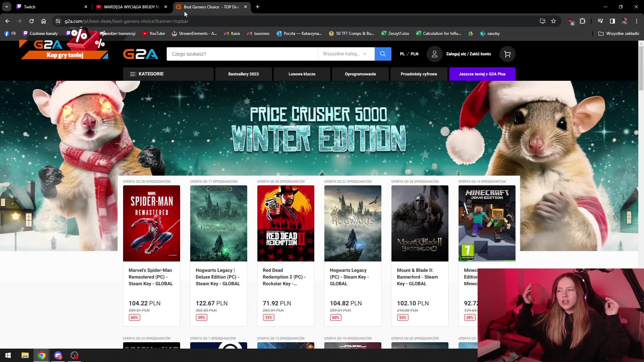Click the Chrome profile avatar
This screenshot has width=644, height=362.
point(625,21)
